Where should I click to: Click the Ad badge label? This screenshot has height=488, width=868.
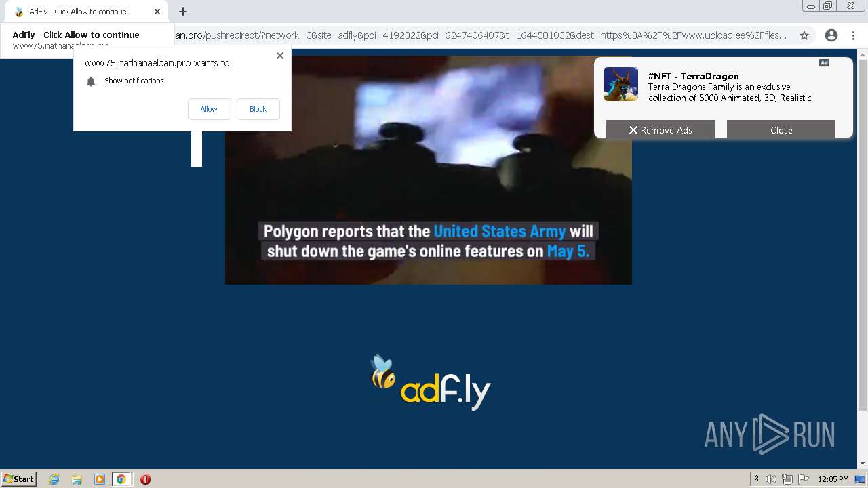(824, 63)
